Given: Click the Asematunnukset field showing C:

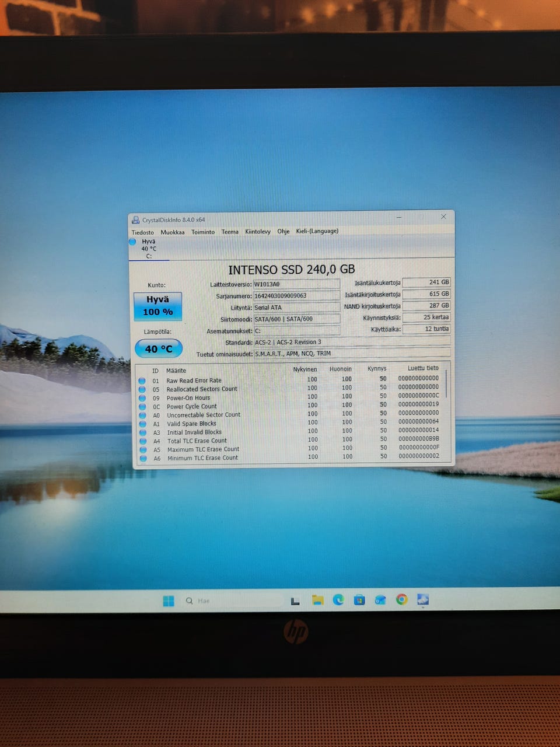Looking at the screenshot, I should (296, 331).
